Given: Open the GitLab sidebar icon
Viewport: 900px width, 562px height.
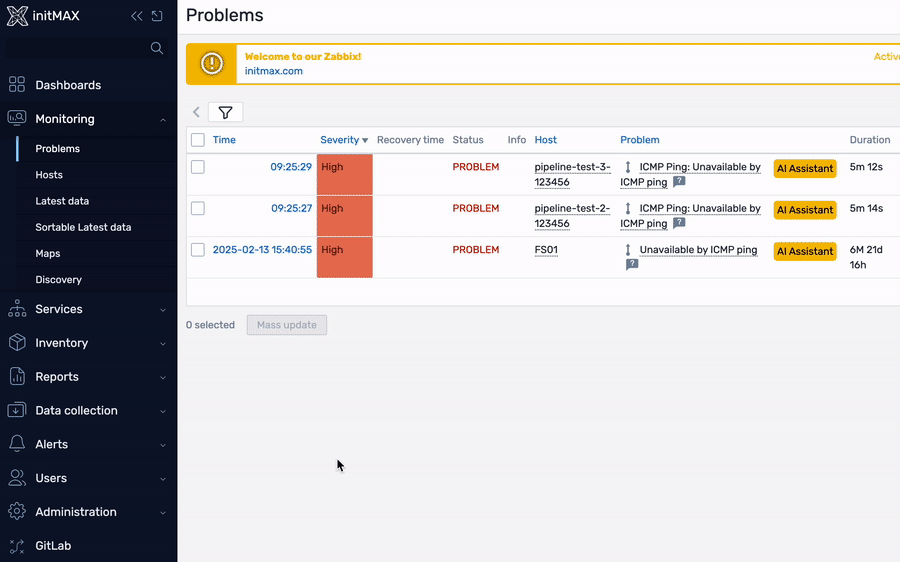Looking at the screenshot, I should [x=17, y=546].
